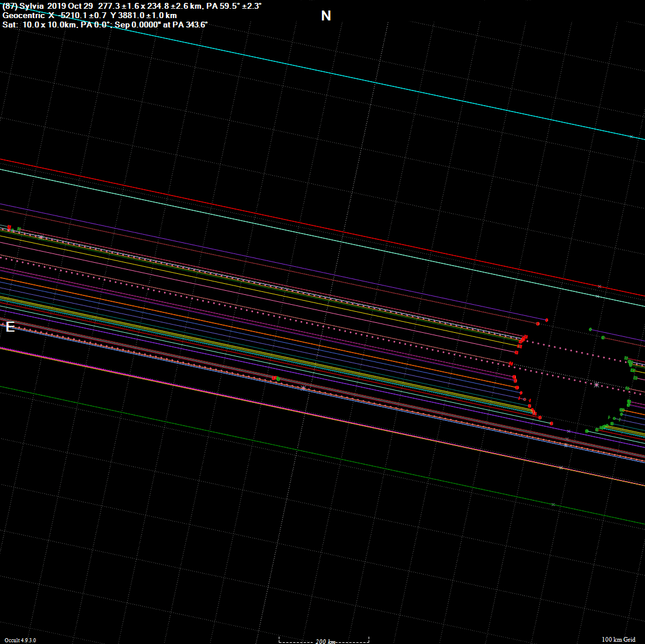The height and width of the screenshot is (644, 645).
Task: Select the red-green event marker pair mid-chord
Action: click(275, 378)
